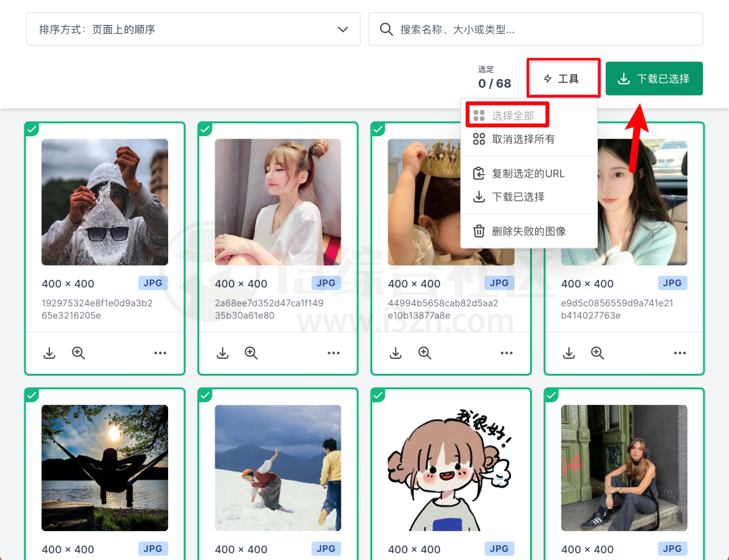Click filename e9d5c0856559d9a741e21 b414027763e

pyautogui.click(x=617, y=309)
